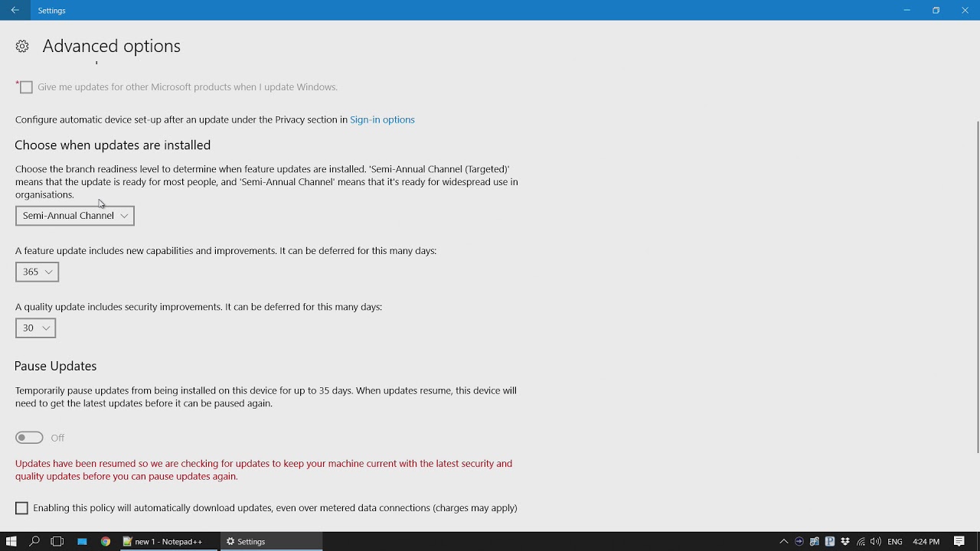
Task: Open the feature update 365 days dropdown
Action: pos(37,272)
